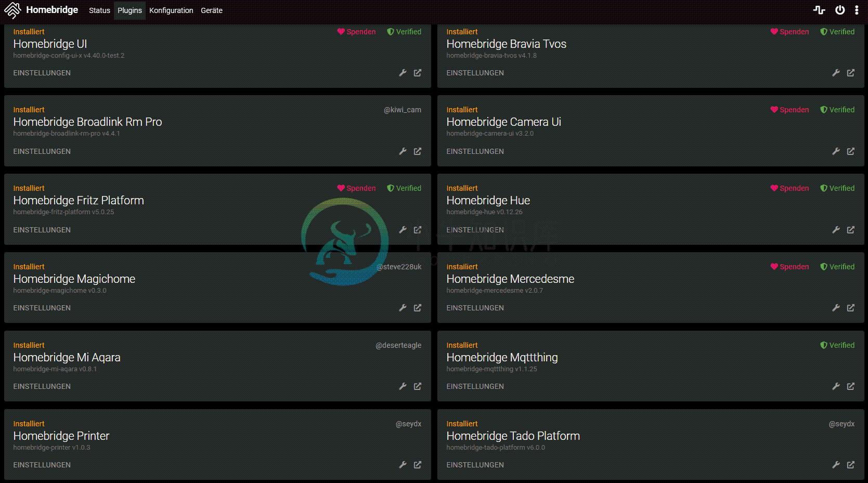Open external link for Homebridge Fritz Platform
Image resolution: width=868 pixels, height=483 pixels.
418,230
